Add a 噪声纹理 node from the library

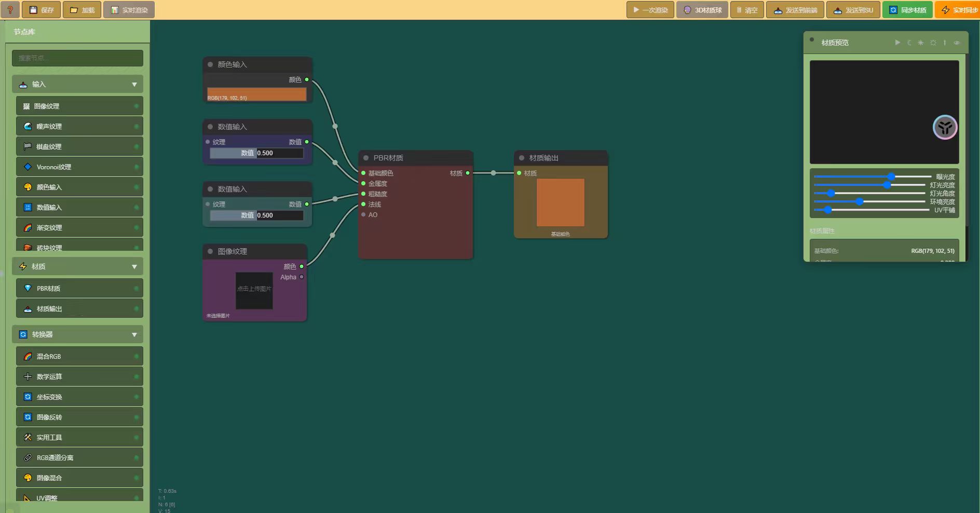coord(78,126)
